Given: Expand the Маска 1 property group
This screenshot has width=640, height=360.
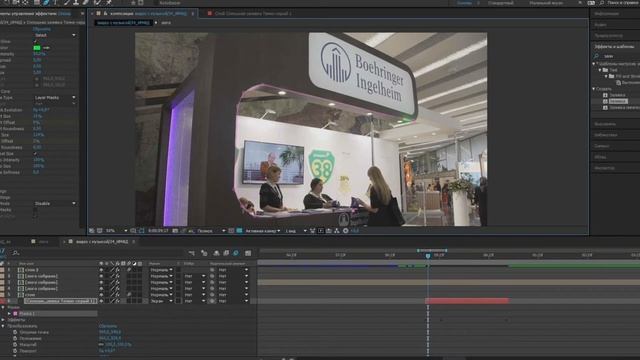Looking at the screenshot, I should click(x=9, y=313).
